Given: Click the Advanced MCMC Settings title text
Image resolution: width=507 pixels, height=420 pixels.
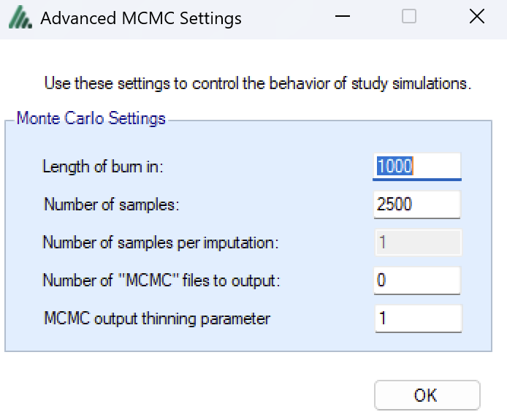Looking at the screenshot, I should 140,18.
